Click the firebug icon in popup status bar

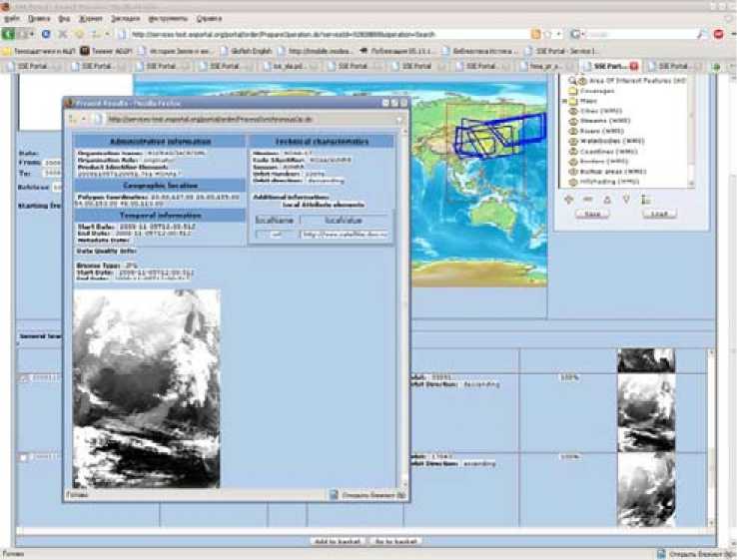click(334, 495)
